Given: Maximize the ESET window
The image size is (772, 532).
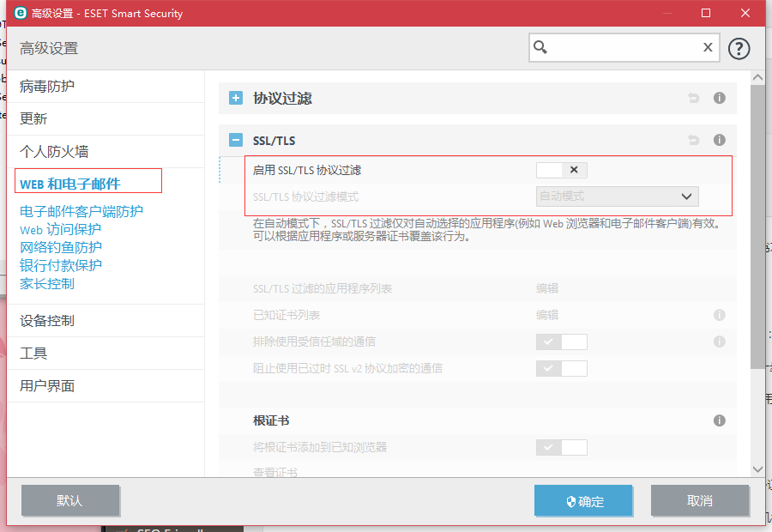Looking at the screenshot, I should pyautogui.click(x=706, y=13).
